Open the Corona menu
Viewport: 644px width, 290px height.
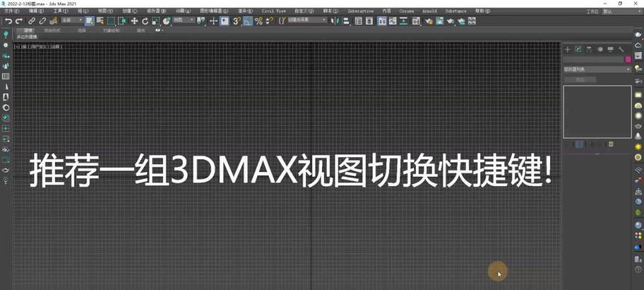pyautogui.click(x=407, y=11)
